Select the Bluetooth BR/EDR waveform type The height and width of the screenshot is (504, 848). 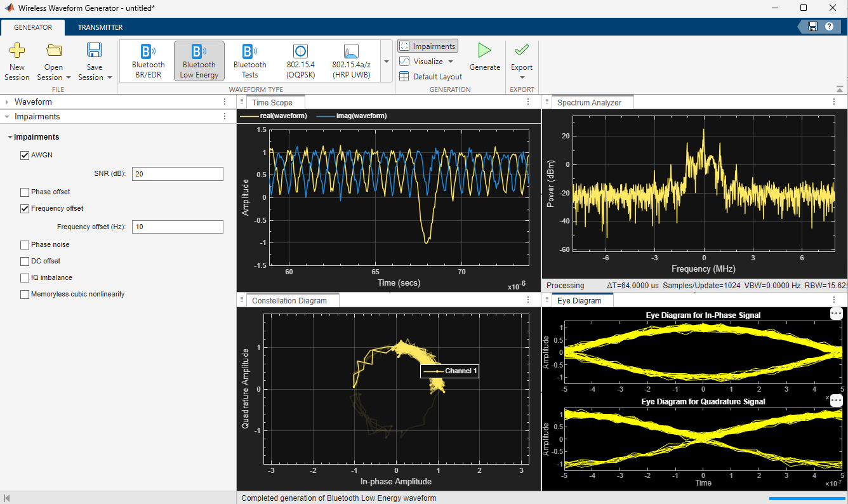[148, 60]
